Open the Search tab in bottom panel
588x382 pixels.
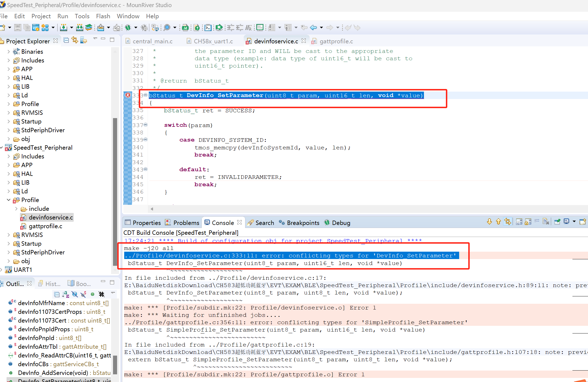(261, 223)
